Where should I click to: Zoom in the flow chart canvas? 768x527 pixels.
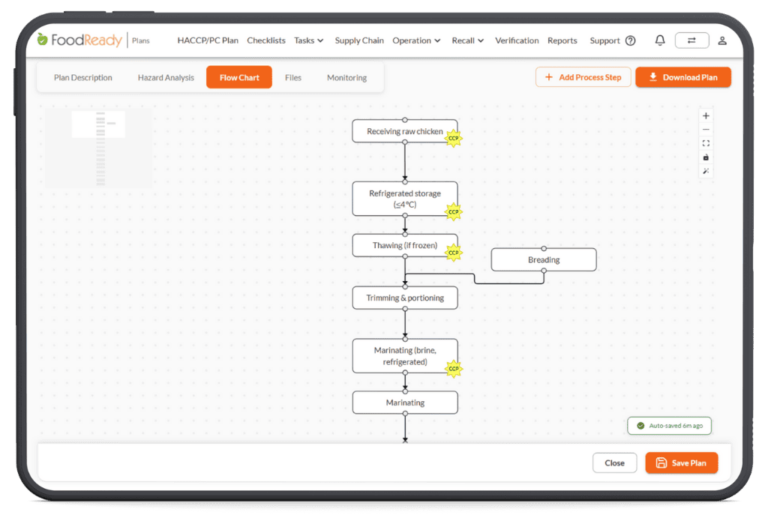coord(706,116)
